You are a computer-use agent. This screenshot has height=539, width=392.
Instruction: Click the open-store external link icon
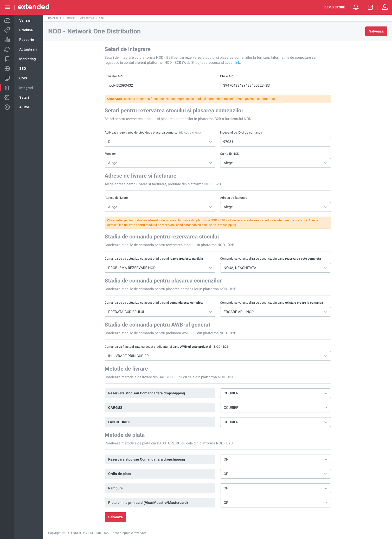[370, 7]
